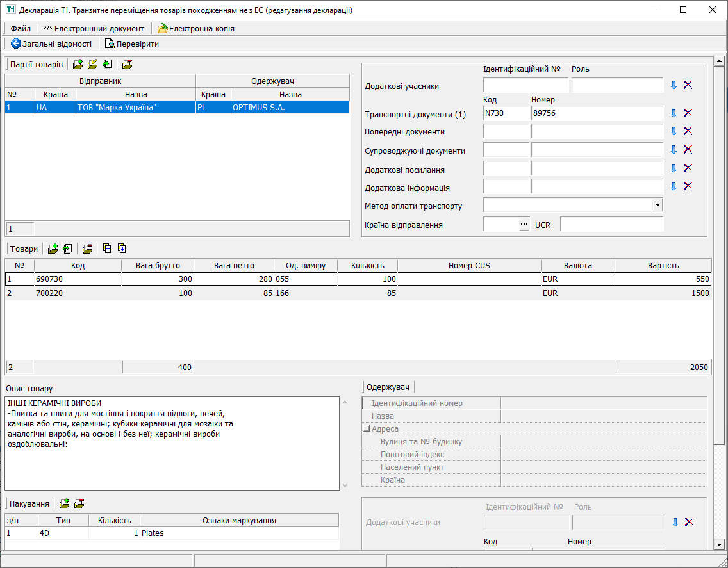728x568 pixels.
Task: Focus the Попередні документи number field
Action: (x=597, y=131)
